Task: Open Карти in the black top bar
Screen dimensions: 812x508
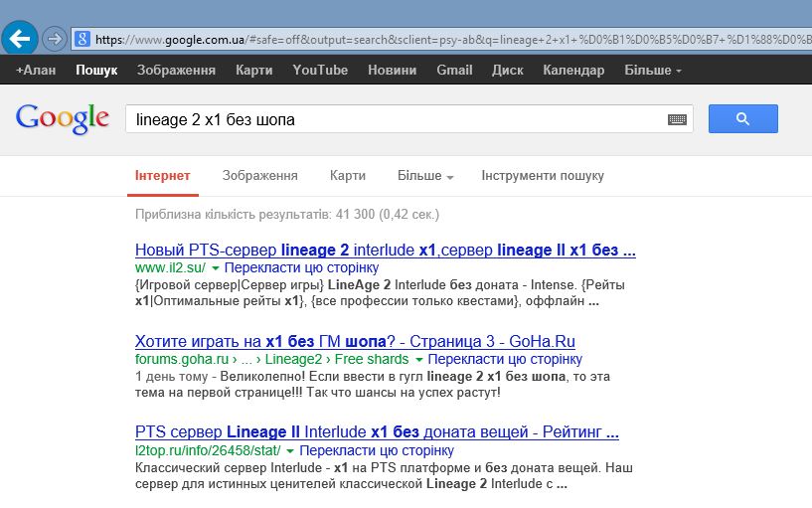Action: 253,70
